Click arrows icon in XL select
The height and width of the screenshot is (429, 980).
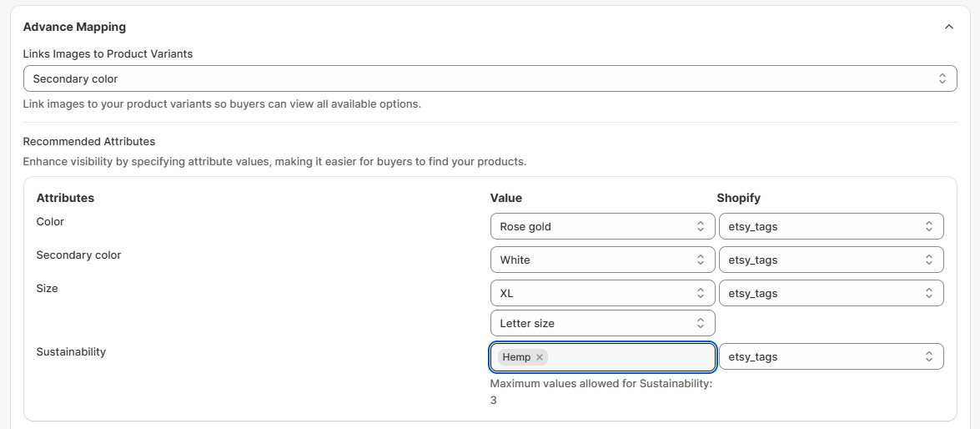701,293
